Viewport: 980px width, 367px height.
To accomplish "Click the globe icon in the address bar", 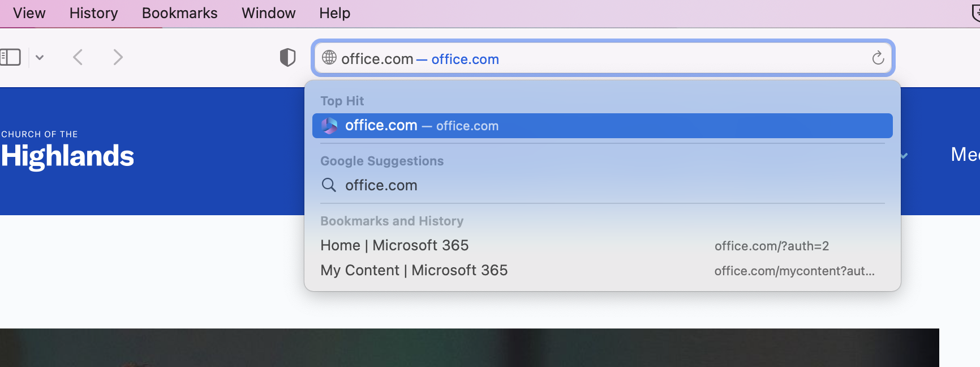I will [329, 58].
